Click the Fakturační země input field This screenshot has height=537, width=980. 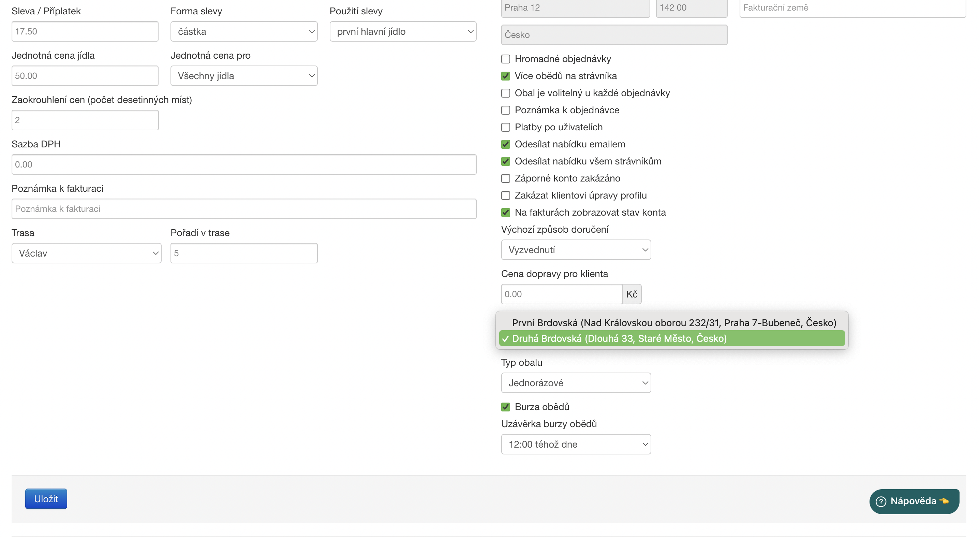tap(852, 8)
